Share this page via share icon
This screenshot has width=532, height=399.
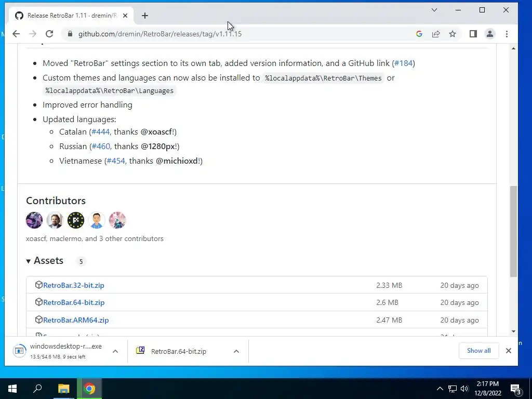(x=436, y=34)
